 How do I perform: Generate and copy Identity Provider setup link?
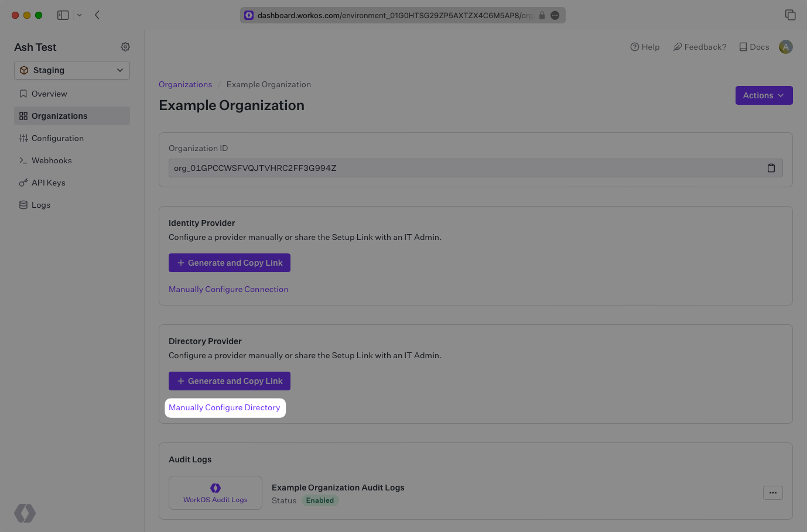(230, 263)
